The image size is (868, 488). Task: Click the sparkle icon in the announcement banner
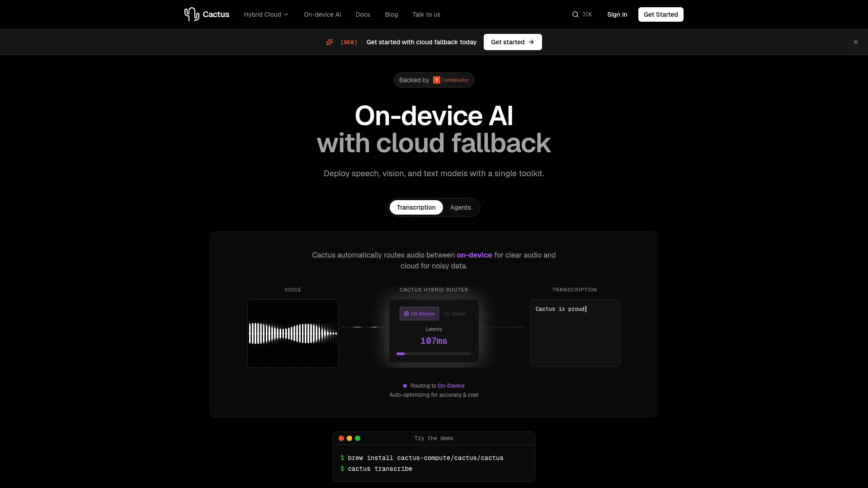[330, 42]
